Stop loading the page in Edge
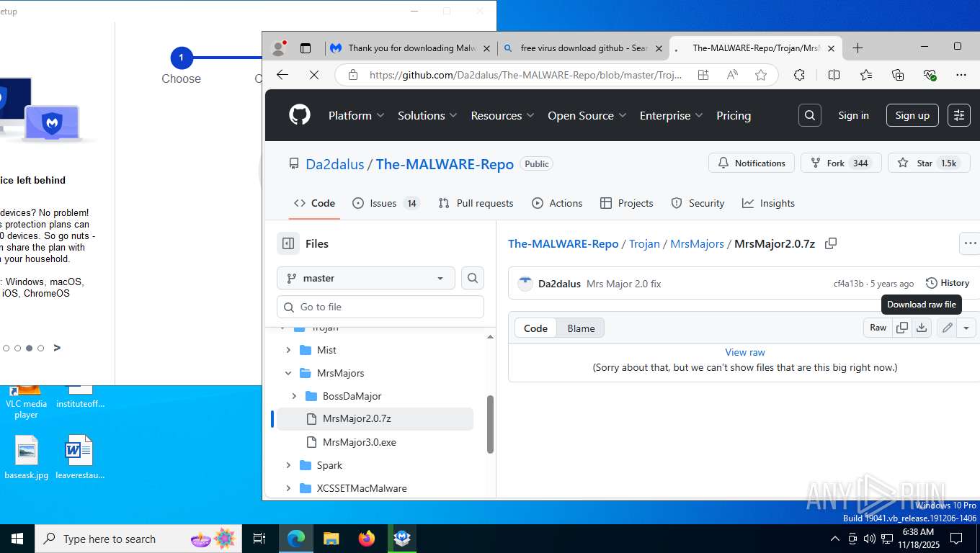 [x=313, y=75]
